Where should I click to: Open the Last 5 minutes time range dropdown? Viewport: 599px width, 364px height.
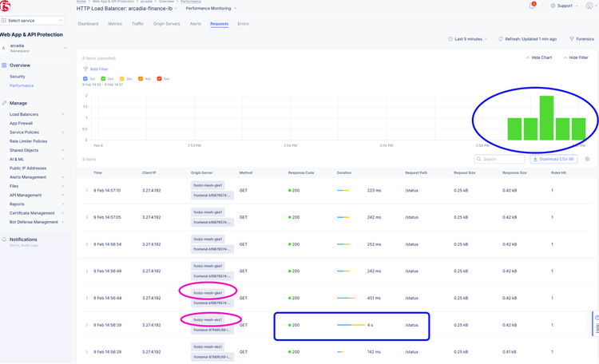pos(467,39)
